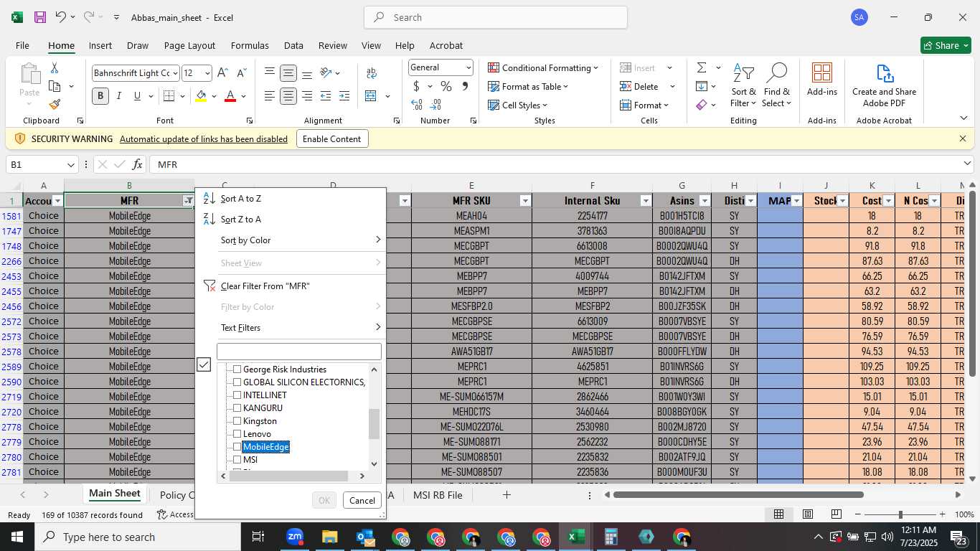This screenshot has width=980, height=551.
Task: Save the workbook with the floppy icon
Action: tap(40, 17)
